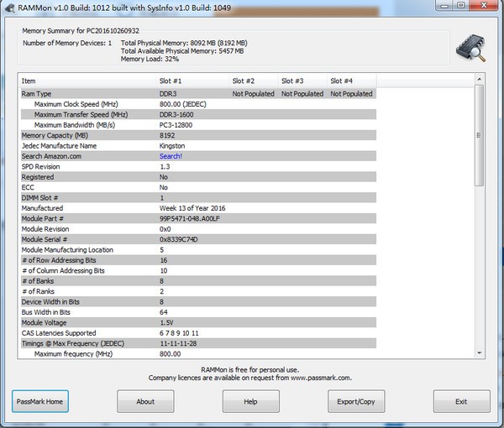Click the vertical scrollbar thumb
Screen dimensions: 504x428
pyautogui.click(x=480, y=134)
